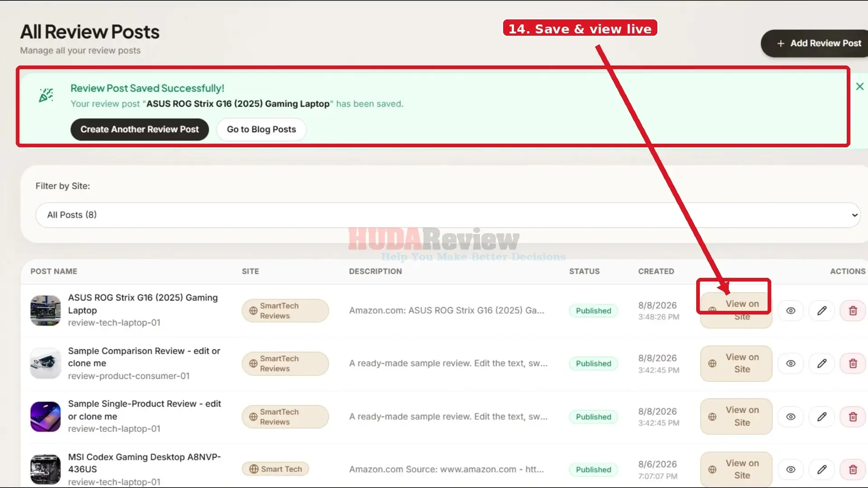
Task: Open the ASUS ROG Strix G16 post thumbnail
Action: [46, 310]
